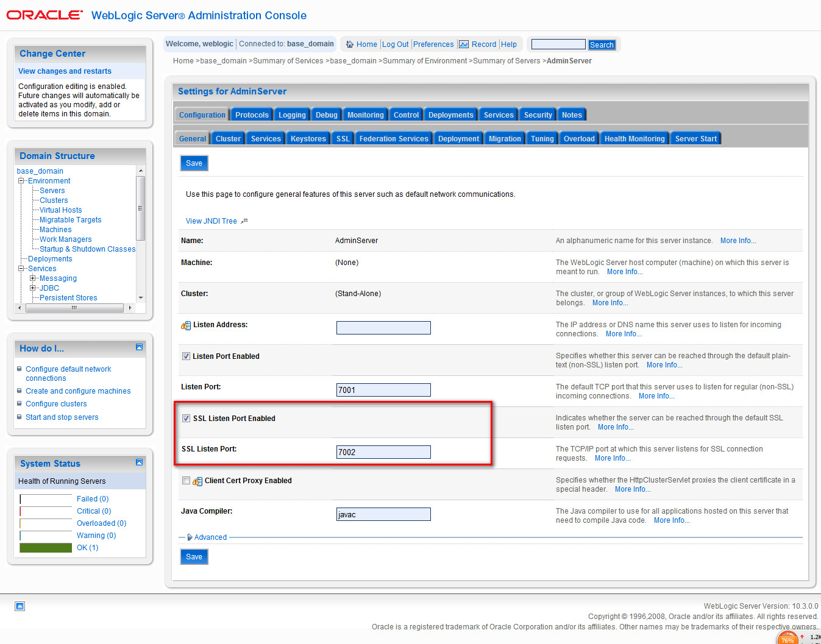Image resolution: width=821 pixels, height=644 pixels.
Task: Click Domain Structure scroll down arrow
Action: [x=141, y=298]
